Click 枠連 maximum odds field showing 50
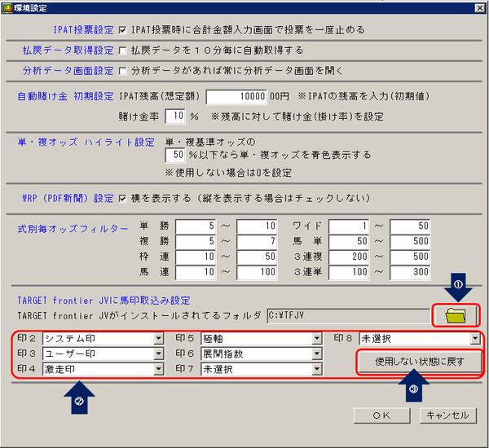 click(x=257, y=257)
